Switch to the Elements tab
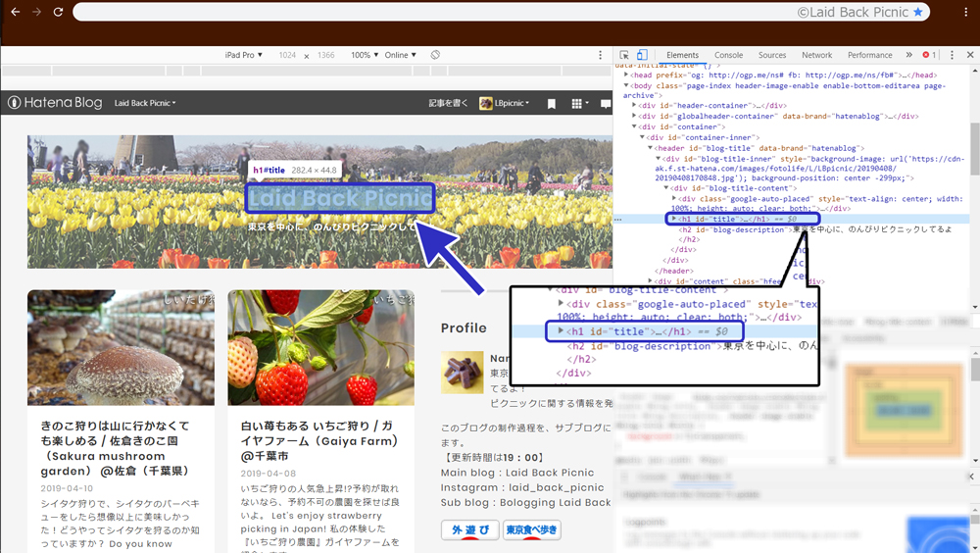Image resolution: width=980 pixels, height=553 pixels. tap(682, 55)
